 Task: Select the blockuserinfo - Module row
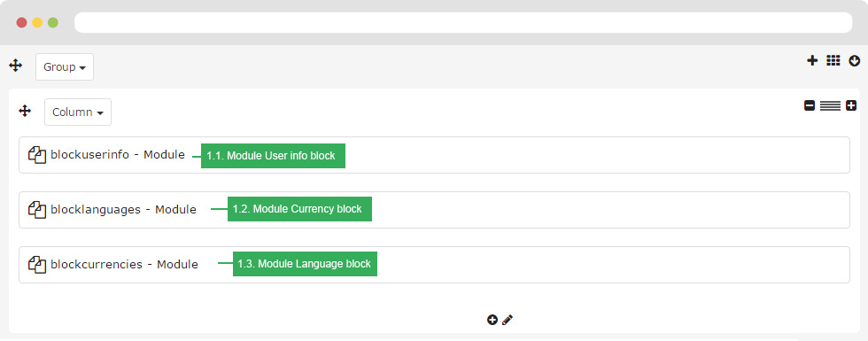tap(435, 155)
